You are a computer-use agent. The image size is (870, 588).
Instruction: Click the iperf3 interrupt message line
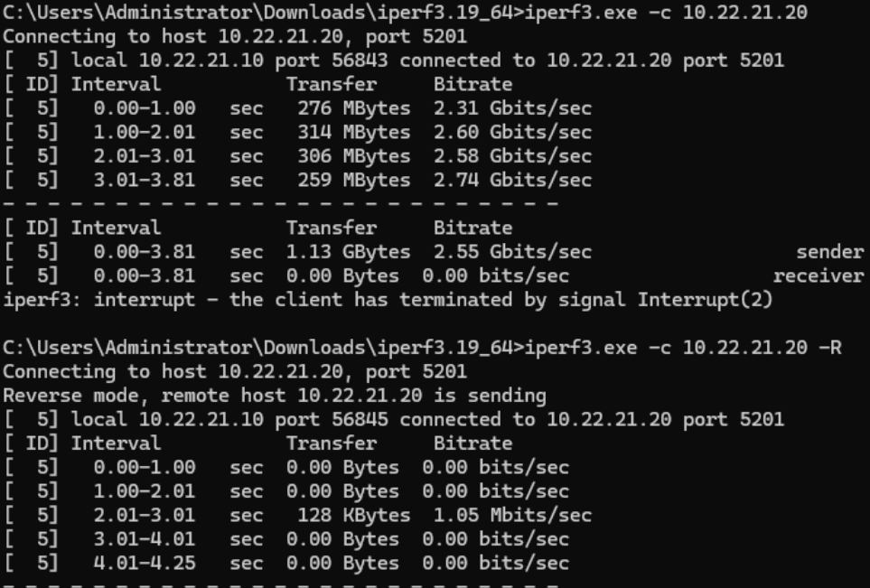click(388, 300)
